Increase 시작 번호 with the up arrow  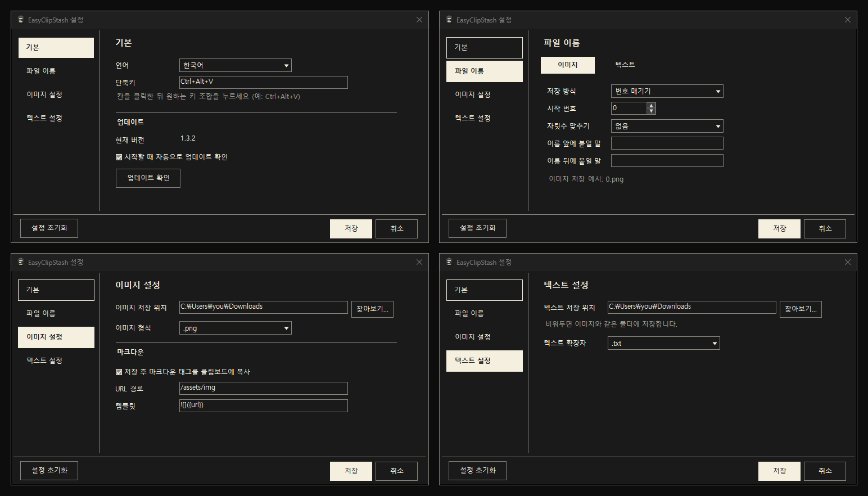click(x=651, y=105)
